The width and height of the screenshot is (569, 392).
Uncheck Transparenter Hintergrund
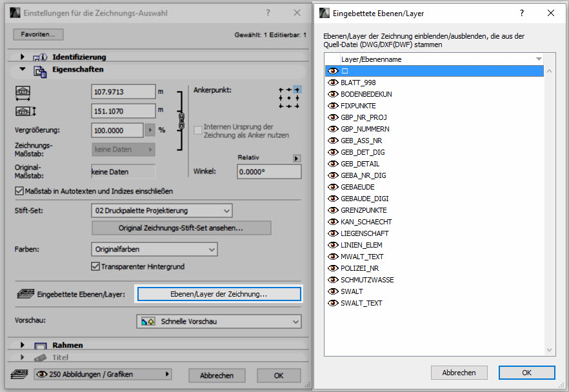95,266
